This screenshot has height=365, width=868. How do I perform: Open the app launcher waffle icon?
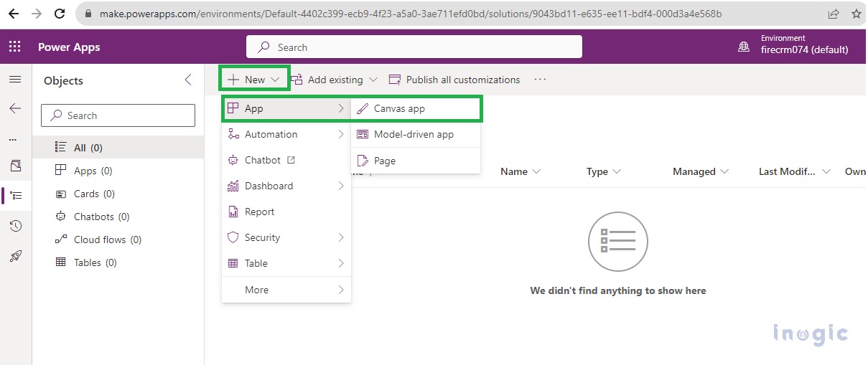coord(15,47)
